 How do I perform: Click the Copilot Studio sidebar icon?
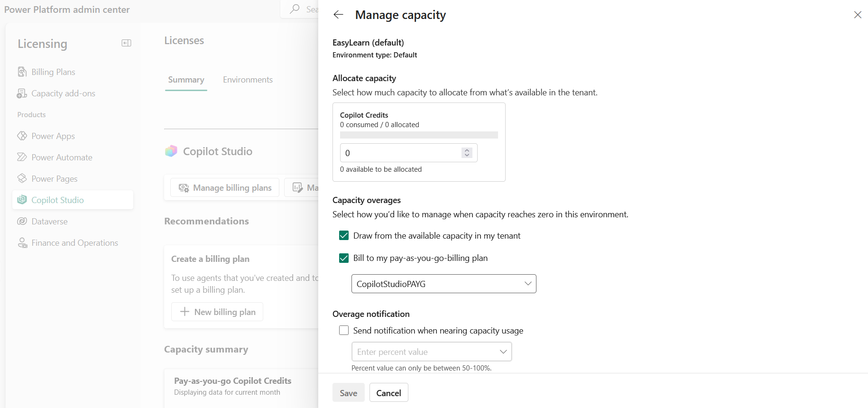point(22,200)
